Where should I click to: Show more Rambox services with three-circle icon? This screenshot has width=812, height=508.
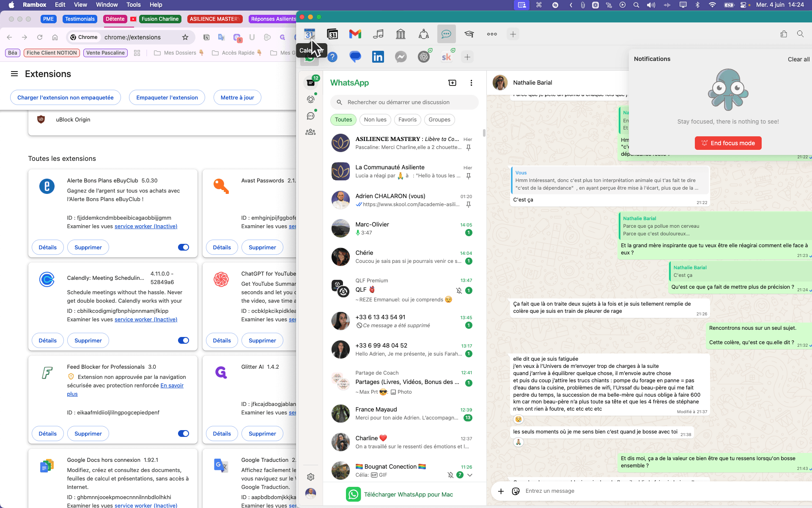(x=492, y=34)
